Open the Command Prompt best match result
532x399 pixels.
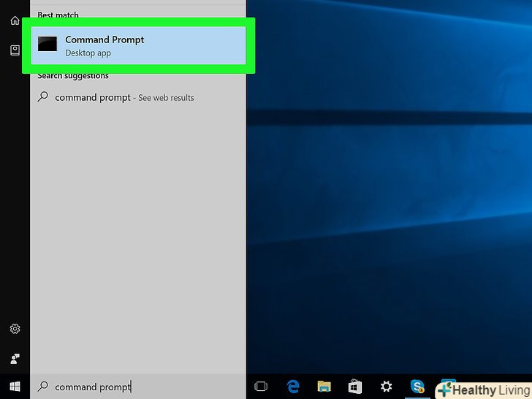(139, 45)
